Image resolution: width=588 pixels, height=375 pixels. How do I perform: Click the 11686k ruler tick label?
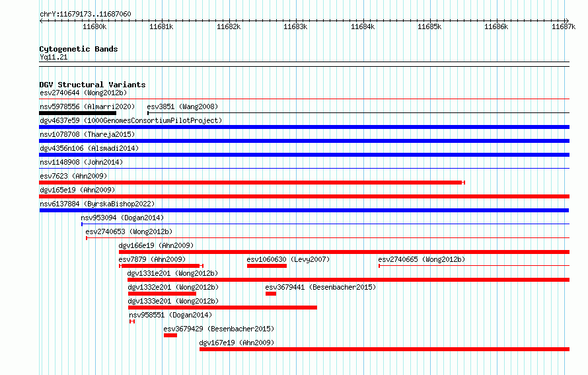coord(496,26)
